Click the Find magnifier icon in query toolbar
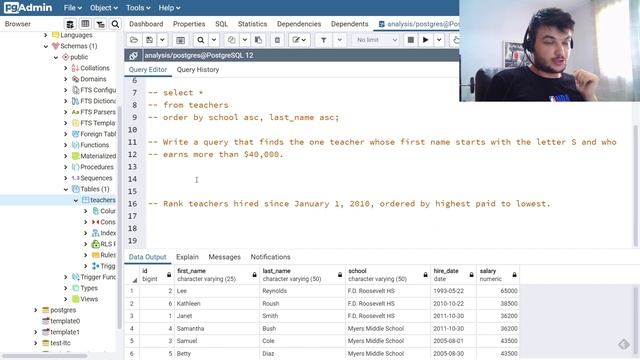 click(x=200, y=40)
